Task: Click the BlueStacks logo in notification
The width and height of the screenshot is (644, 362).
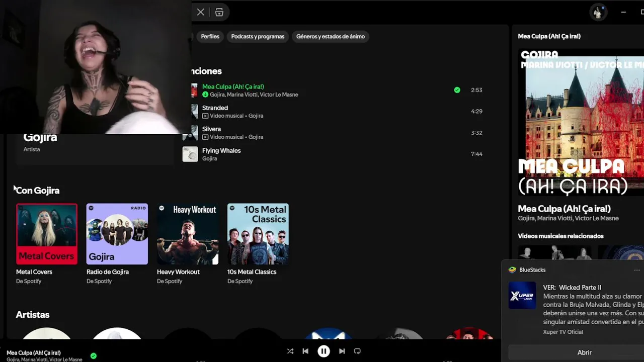Action: [512, 270]
